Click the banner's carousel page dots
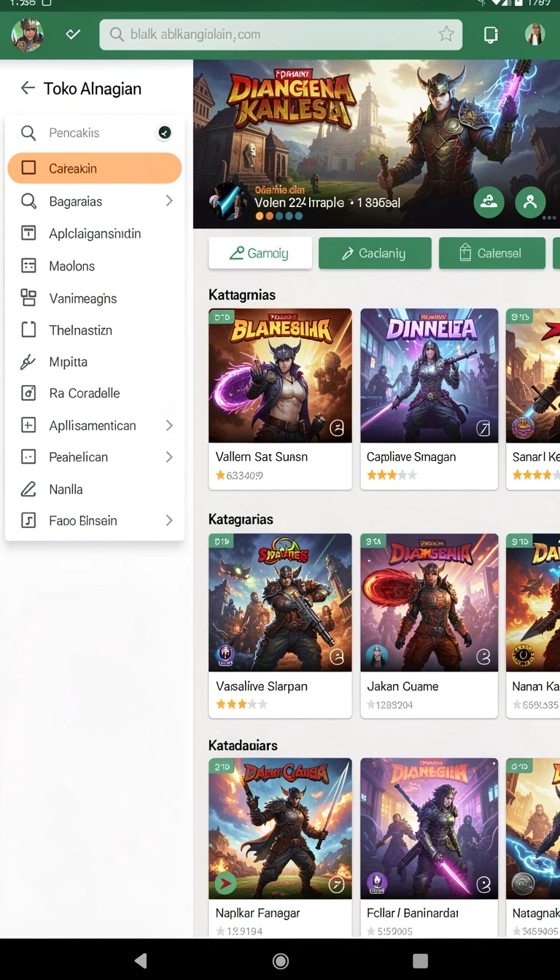This screenshot has height=980, width=560. 279,217
